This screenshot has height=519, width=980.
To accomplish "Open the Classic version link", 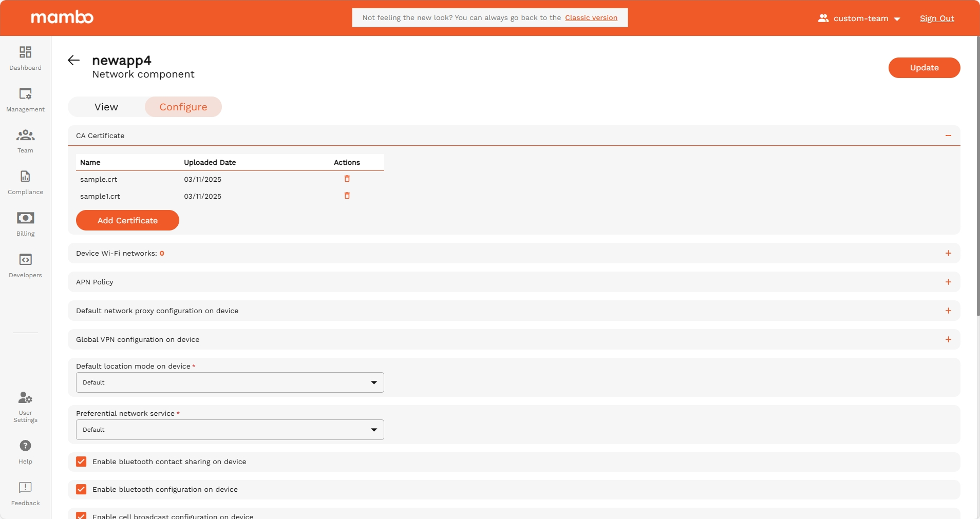I will click(x=591, y=17).
